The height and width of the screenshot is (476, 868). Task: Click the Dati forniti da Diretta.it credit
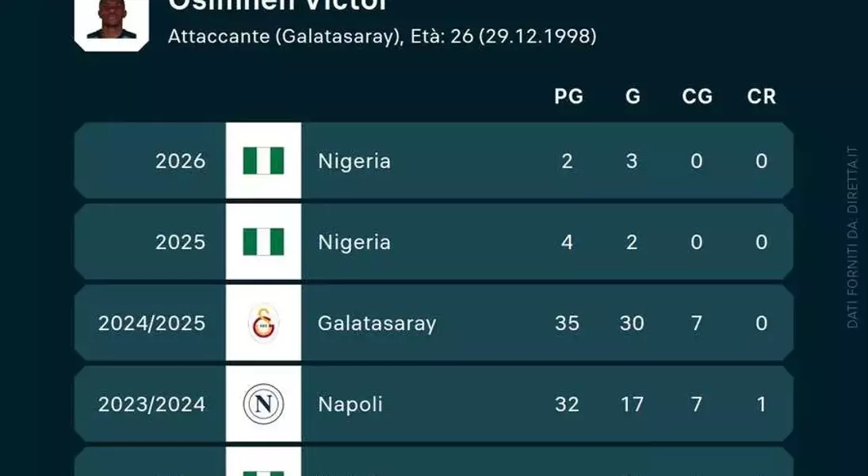[852, 237]
